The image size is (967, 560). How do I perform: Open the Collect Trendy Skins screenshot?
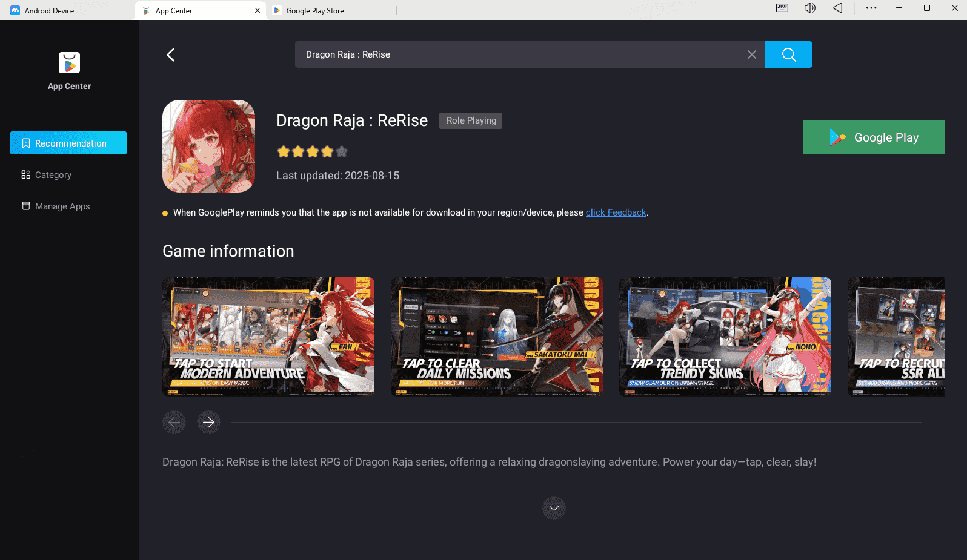[x=725, y=337]
